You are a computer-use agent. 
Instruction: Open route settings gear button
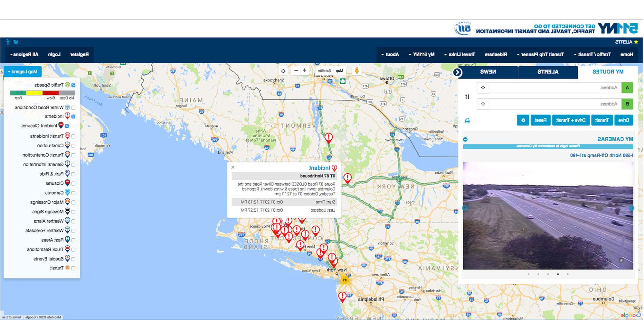[523, 120]
